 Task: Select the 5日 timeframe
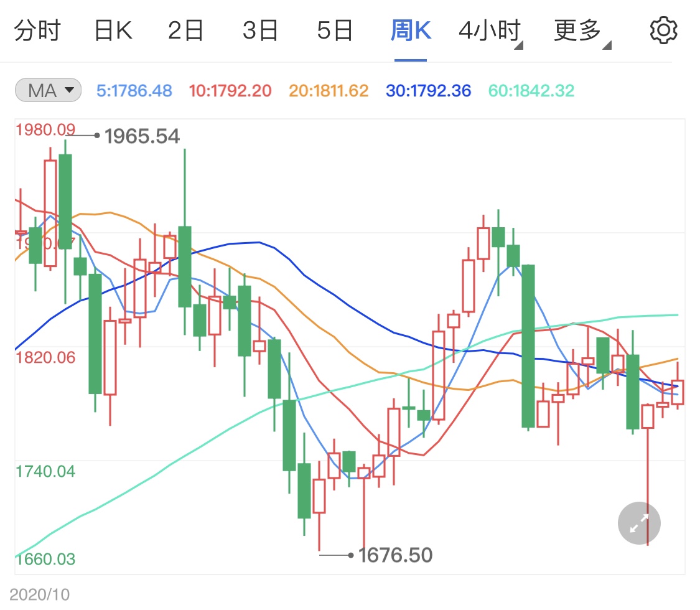(334, 29)
